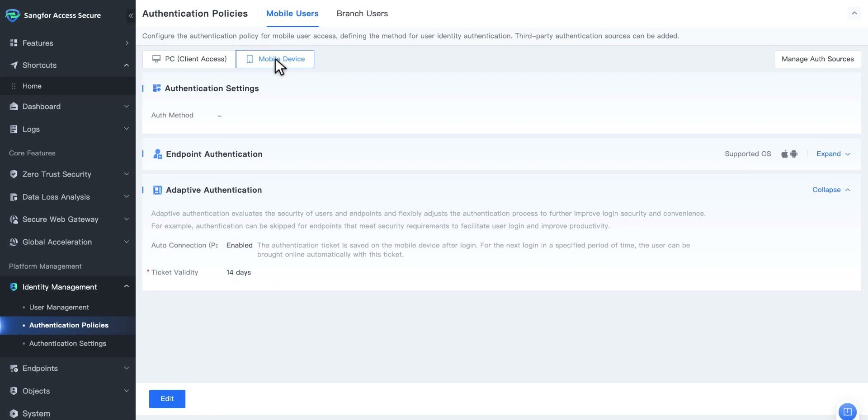
Task: Expand the Endpoint Authentication section
Action: (833, 154)
